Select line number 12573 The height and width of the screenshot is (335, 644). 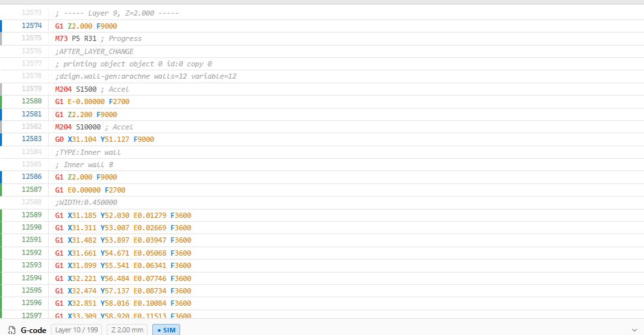pos(32,13)
